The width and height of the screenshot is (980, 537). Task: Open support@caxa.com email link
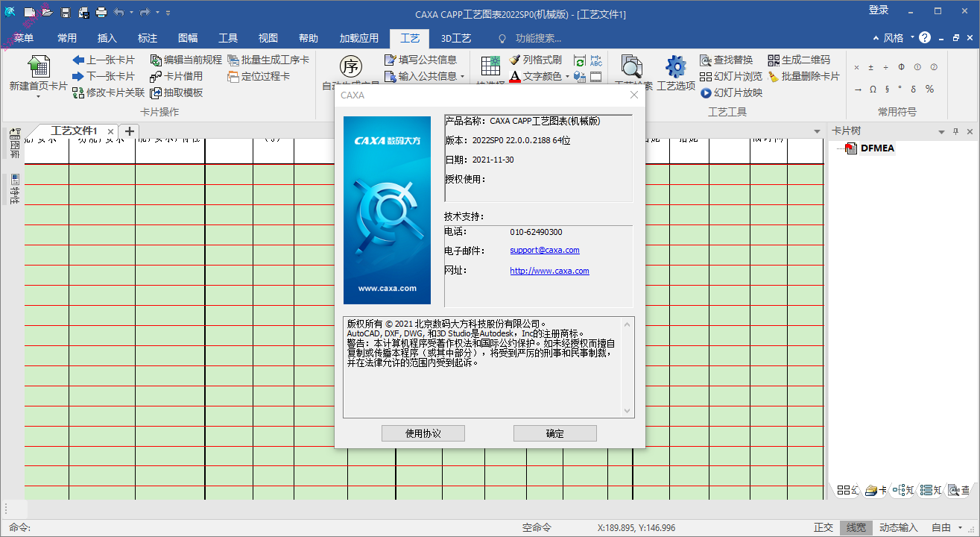pyautogui.click(x=545, y=250)
